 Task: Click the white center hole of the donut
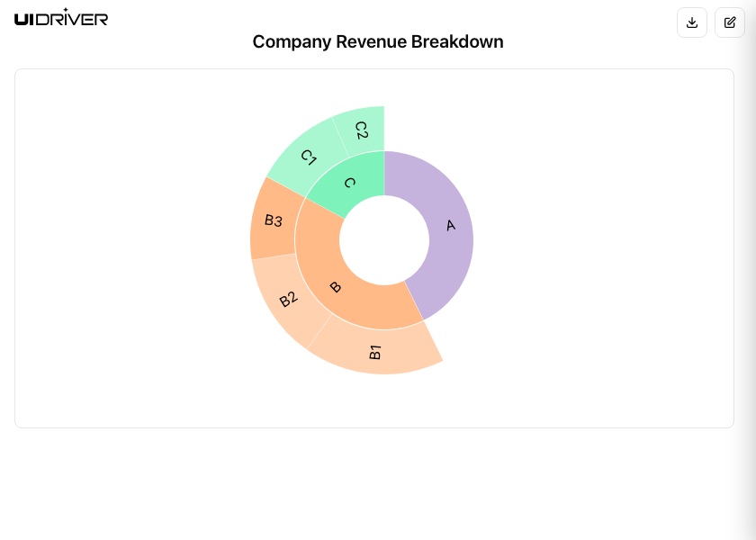click(384, 240)
